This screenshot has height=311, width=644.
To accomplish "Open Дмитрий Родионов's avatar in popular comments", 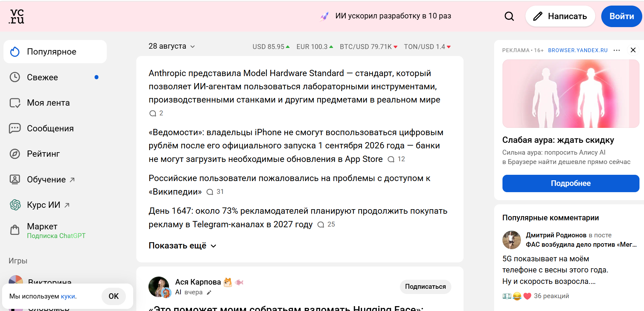I will tap(512, 240).
